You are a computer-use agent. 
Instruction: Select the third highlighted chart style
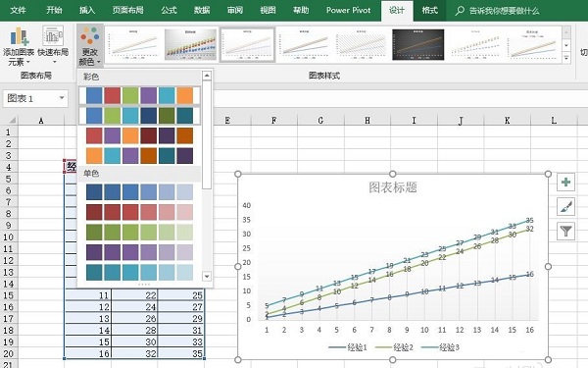tap(248, 44)
